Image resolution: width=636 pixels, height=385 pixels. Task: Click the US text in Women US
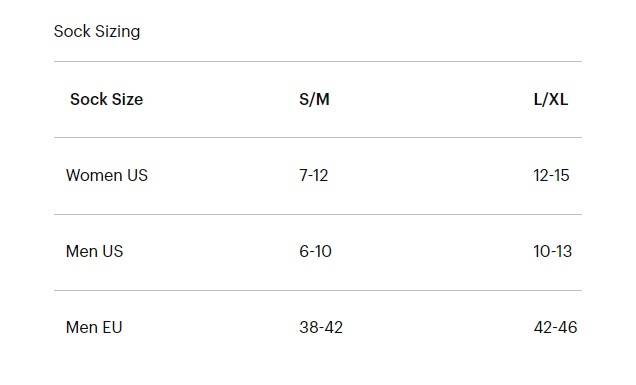pos(138,175)
